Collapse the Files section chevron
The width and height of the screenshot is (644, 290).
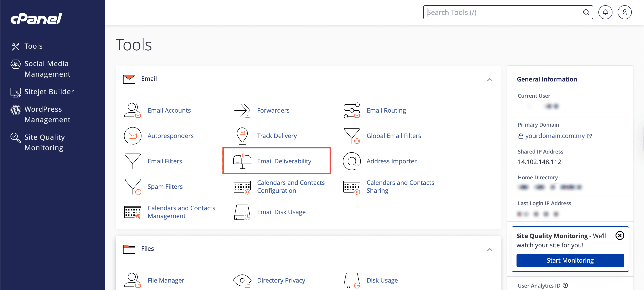(x=490, y=250)
